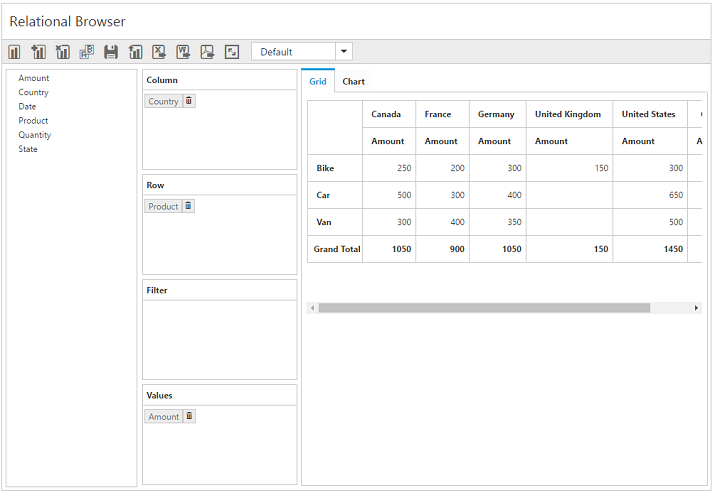Click the Default report name box
Viewport: 720px width, 500px height.
pos(293,52)
